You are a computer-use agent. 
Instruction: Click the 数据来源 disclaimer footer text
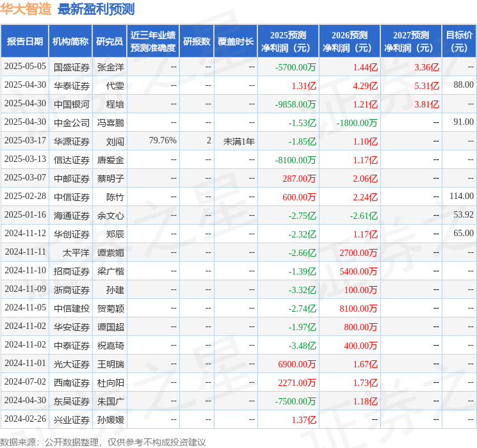pos(103,442)
